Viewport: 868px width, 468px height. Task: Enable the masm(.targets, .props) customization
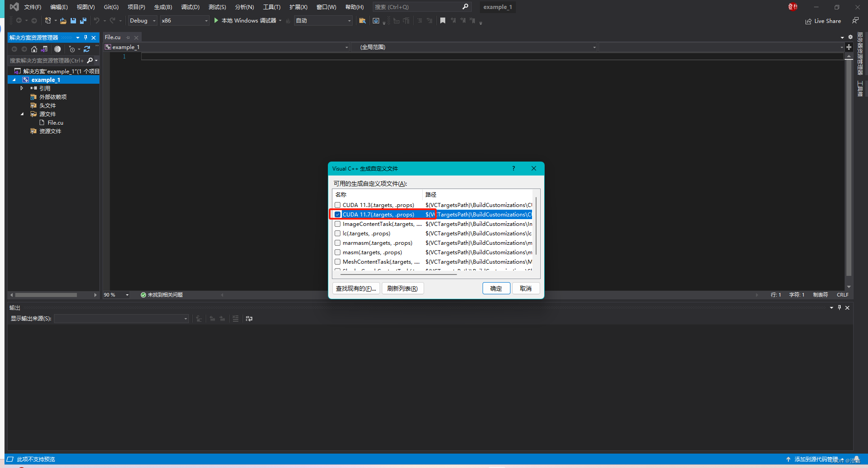click(x=337, y=252)
